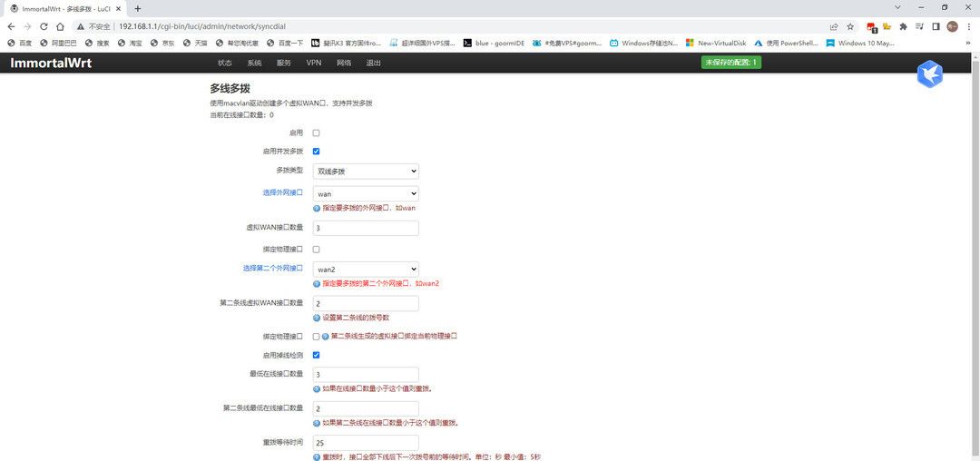Viewport: 980px width, 461px height.
Task: Click help icon beside 指定要多拨的第二个外网接口 hint
Action: click(317, 284)
